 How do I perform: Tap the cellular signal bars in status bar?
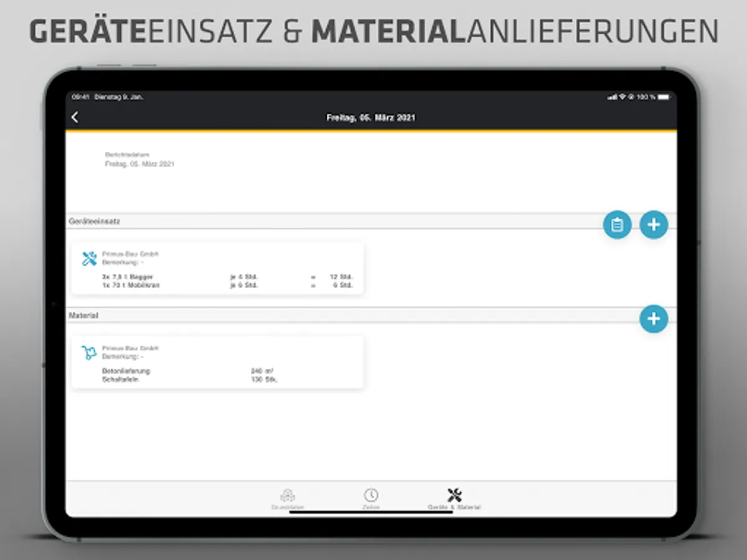(x=613, y=97)
